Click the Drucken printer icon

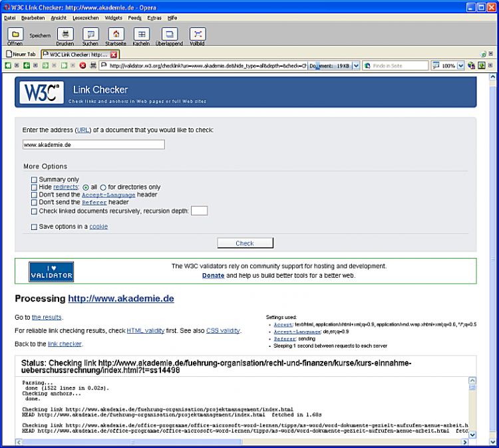tap(65, 35)
